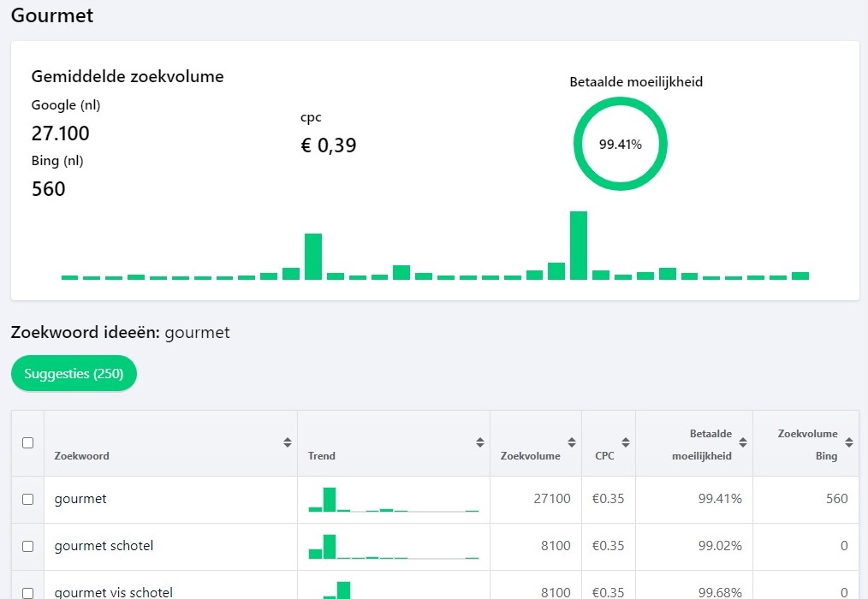Click the tallest bar in search volume chart
Image resolution: width=868 pixels, height=599 pixels.
pyautogui.click(x=579, y=246)
